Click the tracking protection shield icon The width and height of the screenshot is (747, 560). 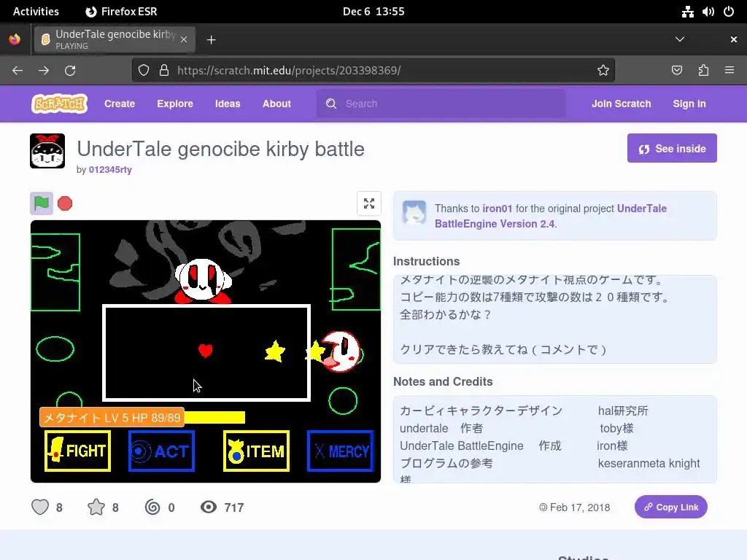pyautogui.click(x=144, y=71)
